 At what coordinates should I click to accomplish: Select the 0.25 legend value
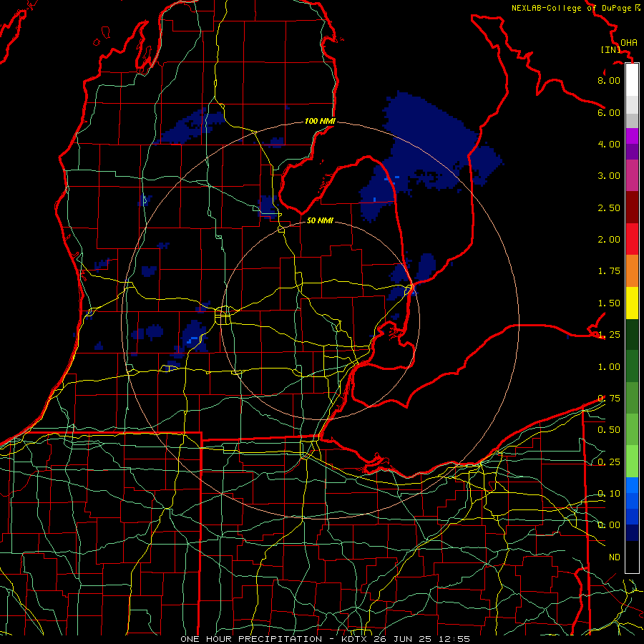click(609, 462)
